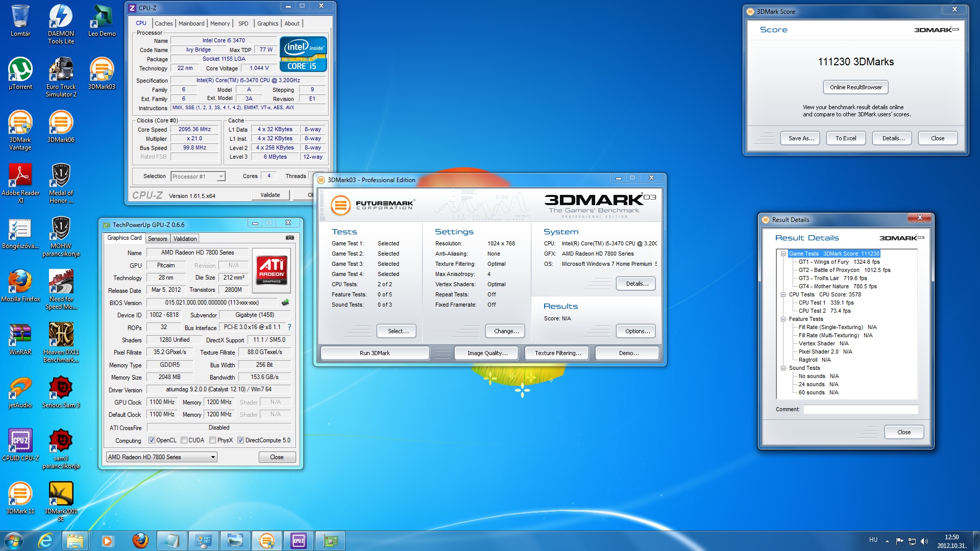The image size is (980, 551).
Task: Launch 3DMark03 desktop shortcut
Action: coord(102,74)
